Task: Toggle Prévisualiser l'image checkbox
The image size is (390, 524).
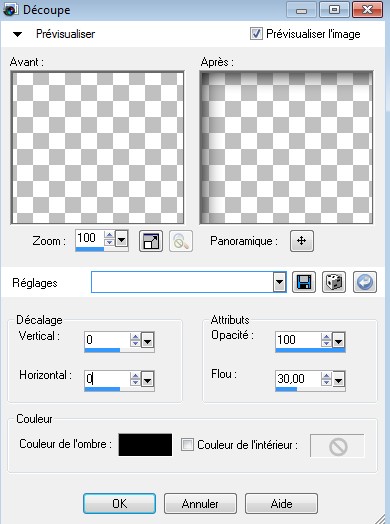Action: click(256, 34)
